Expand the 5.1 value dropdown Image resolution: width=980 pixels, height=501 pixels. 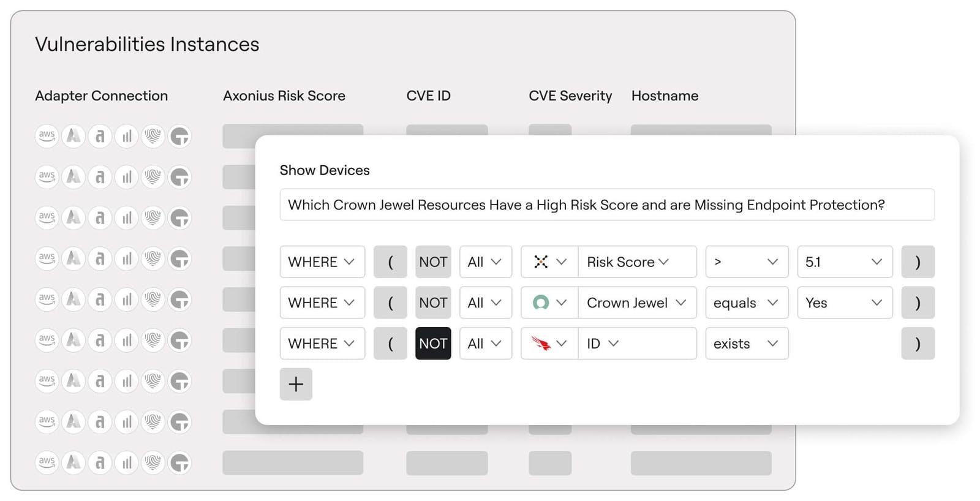coord(844,262)
